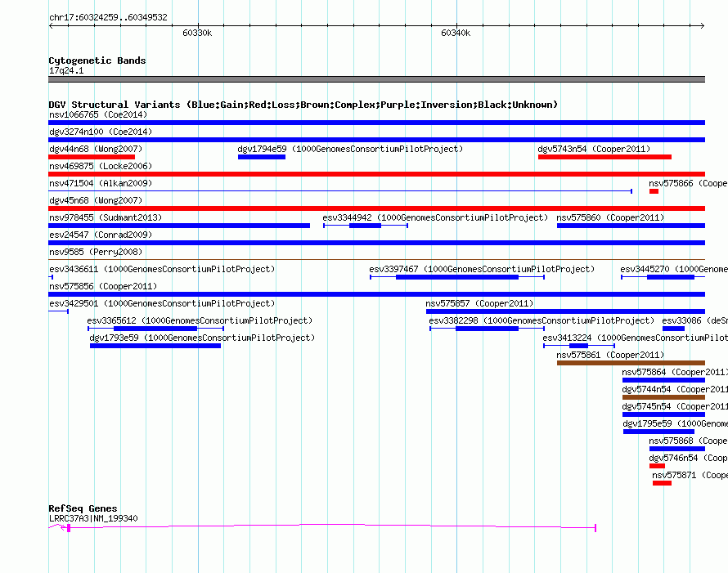Viewport: 728px width, 573px height.
Task: Click the brown dgv5744n54 variant bar
Action: coord(663,397)
